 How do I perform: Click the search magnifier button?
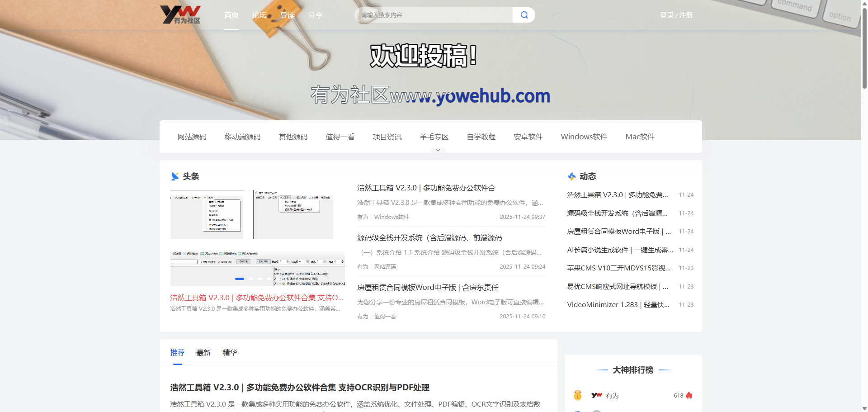(524, 15)
